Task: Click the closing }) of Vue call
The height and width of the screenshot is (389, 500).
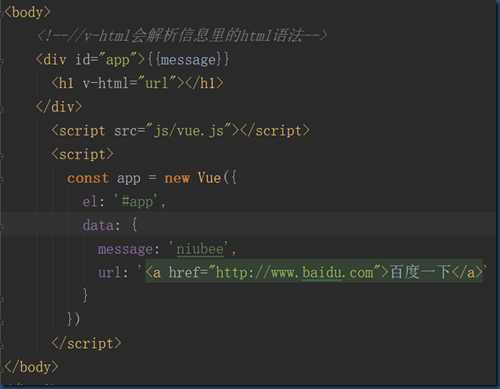Action: [73, 319]
